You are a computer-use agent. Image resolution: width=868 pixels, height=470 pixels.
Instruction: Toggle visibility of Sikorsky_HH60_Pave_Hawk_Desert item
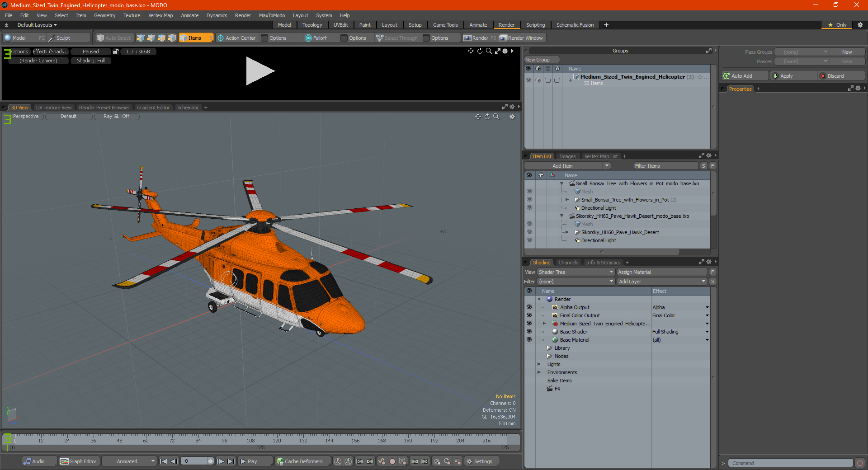529,232
